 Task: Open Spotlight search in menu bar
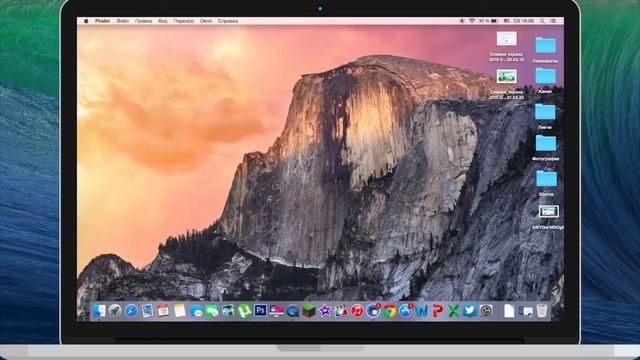click(542, 21)
